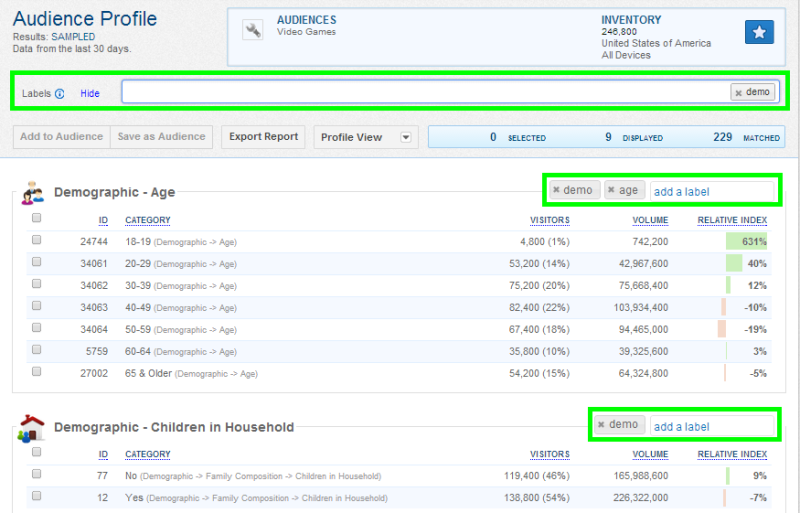Click Add to Audience button
This screenshot has width=800, height=513.
(x=62, y=137)
